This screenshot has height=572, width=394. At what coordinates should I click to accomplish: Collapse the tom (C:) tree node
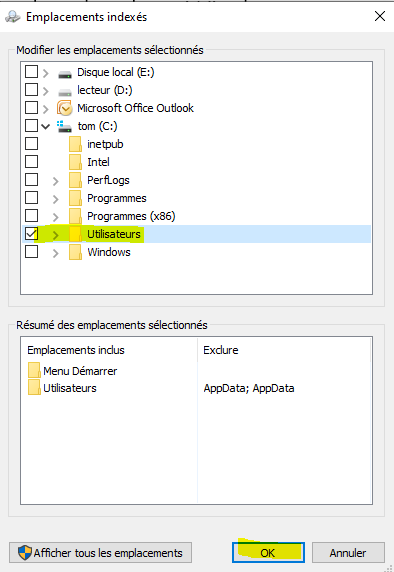point(45,127)
